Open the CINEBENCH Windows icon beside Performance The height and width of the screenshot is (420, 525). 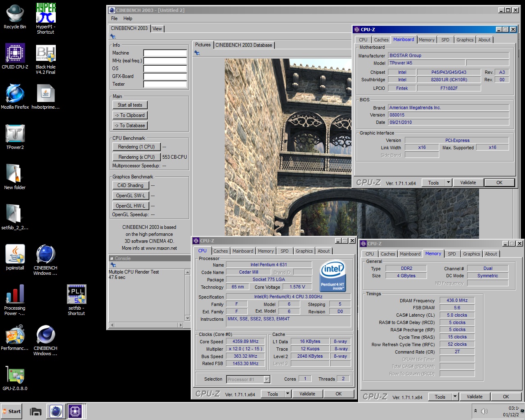pyautogui.click(x=46, y=340)
